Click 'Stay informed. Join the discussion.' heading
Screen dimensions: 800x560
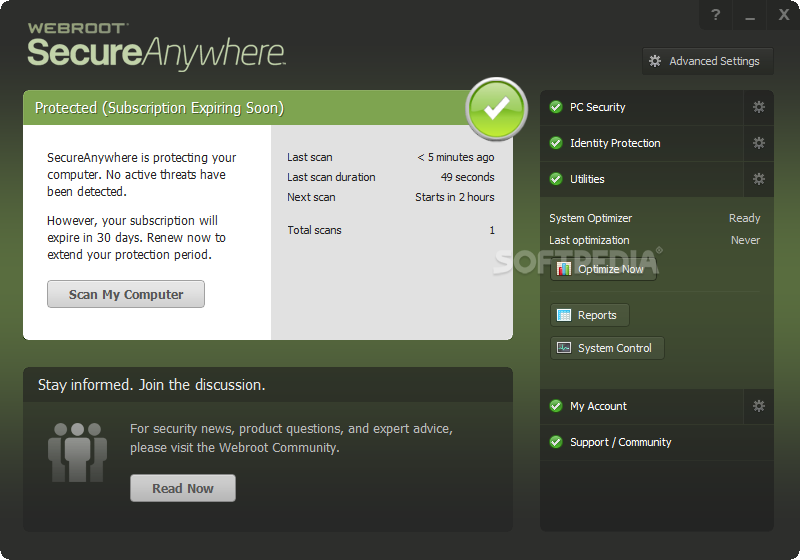152,385
